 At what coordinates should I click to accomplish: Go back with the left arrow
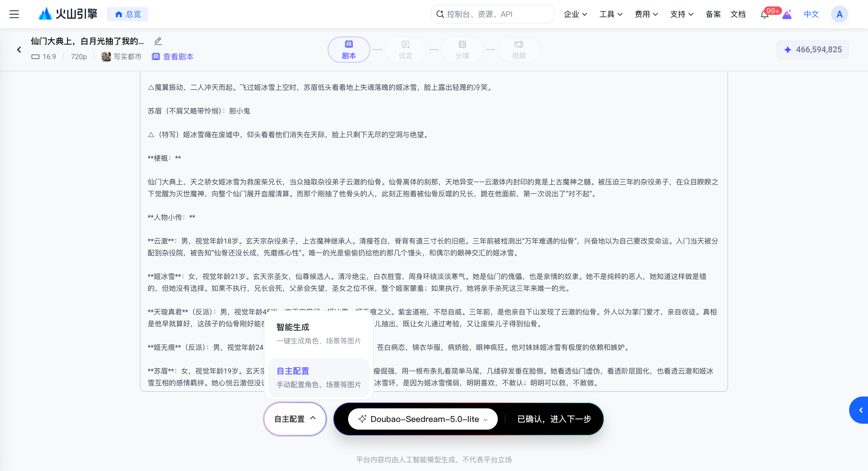pyautogui.click(x=19, y=50)
